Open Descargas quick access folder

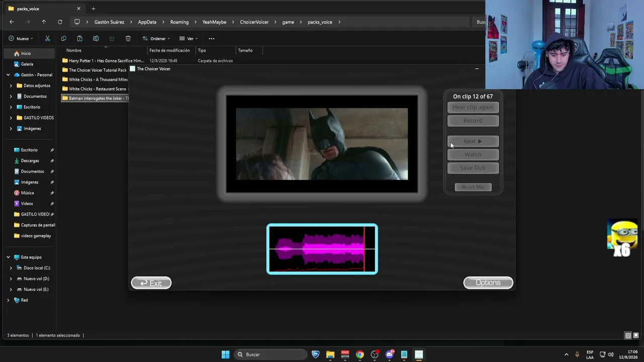(30, 161)
